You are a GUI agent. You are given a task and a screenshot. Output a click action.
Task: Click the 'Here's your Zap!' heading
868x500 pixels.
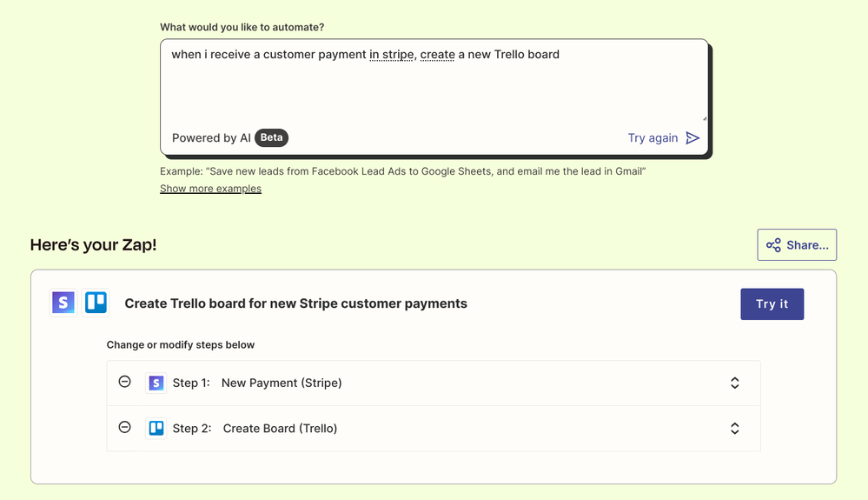[93, 244]
